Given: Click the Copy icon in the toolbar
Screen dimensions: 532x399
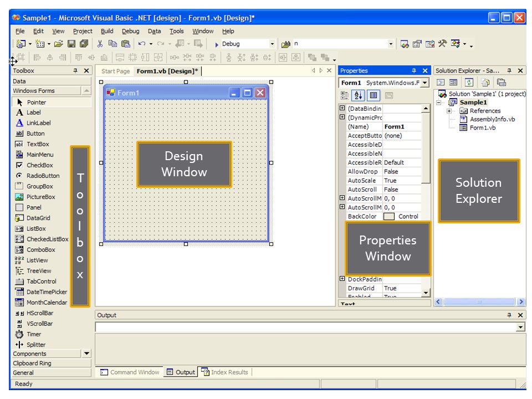Looking at the screenshot, I should [x=112, y=44].
